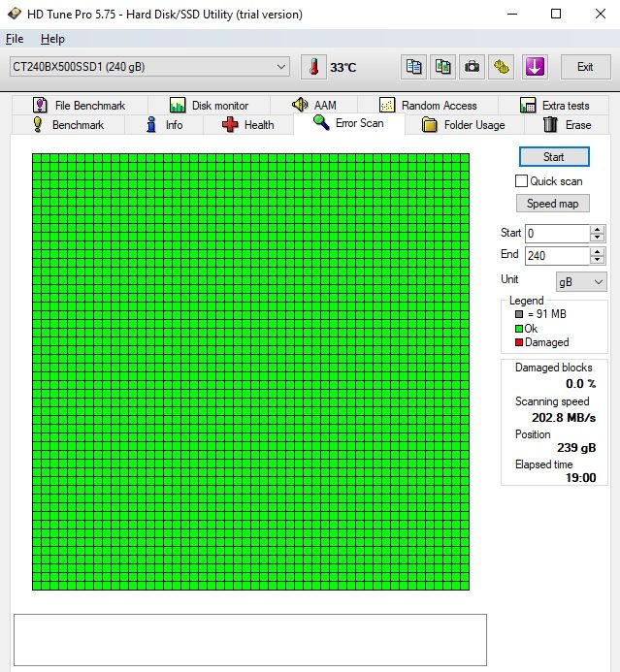620x672 pixels.
Task: Click the Benchmark lightbulb icon
Action: click(38, 124)
